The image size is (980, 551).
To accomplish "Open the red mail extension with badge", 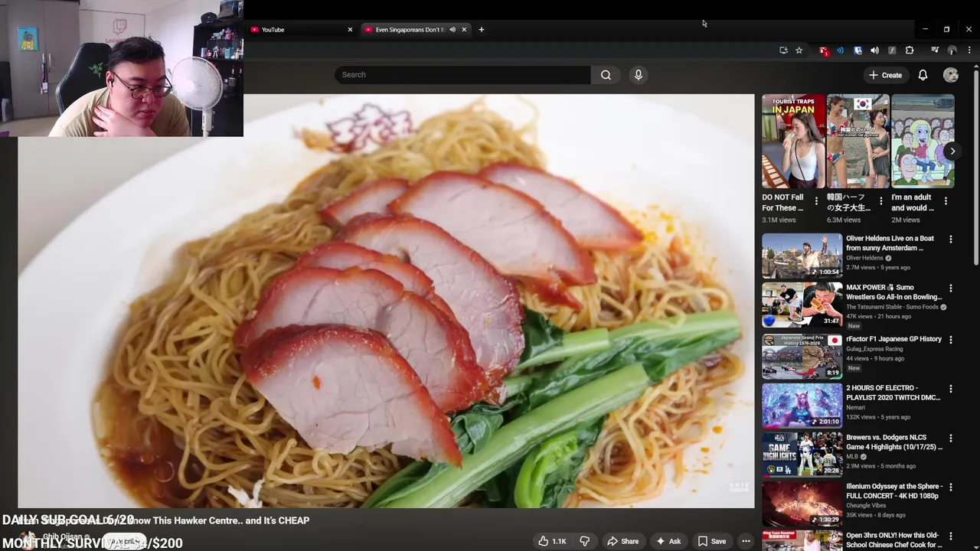I will (x=823, y=51).
